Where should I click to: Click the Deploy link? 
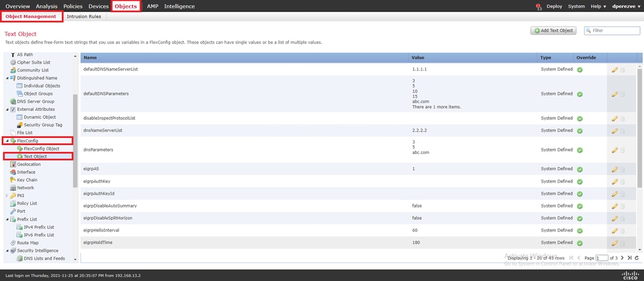pyautogui.click(x=554, y=6)
